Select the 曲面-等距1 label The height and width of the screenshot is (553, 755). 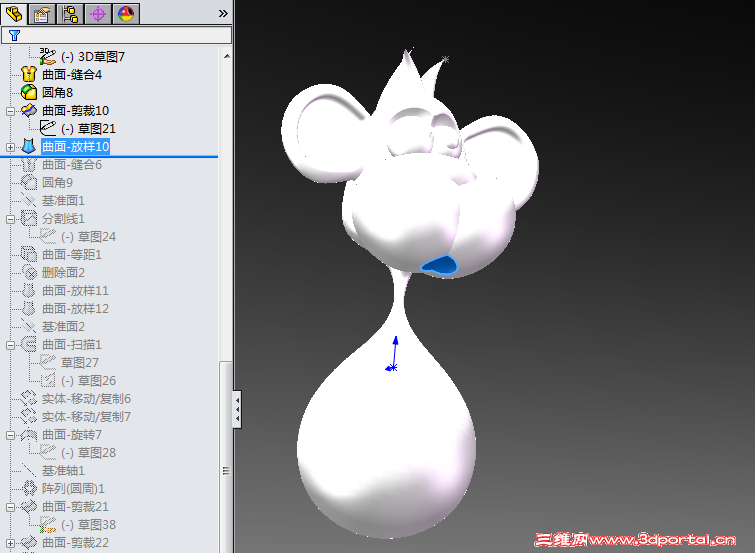pos(72,254)
